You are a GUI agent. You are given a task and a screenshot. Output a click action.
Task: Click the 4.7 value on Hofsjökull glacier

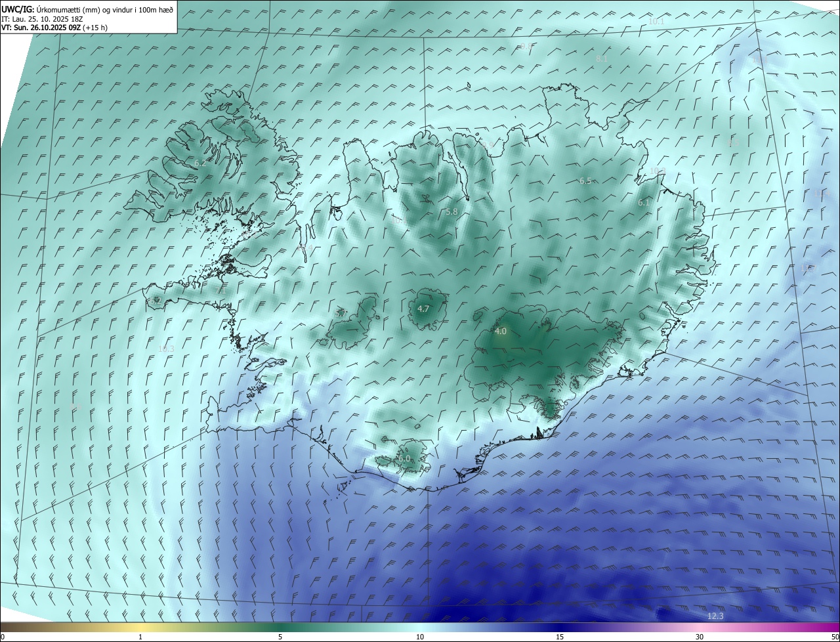423,309
